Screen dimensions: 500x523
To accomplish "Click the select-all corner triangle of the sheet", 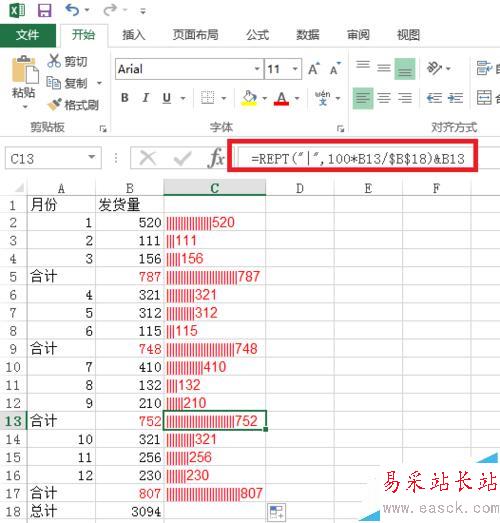I will [x=19, y=188].
